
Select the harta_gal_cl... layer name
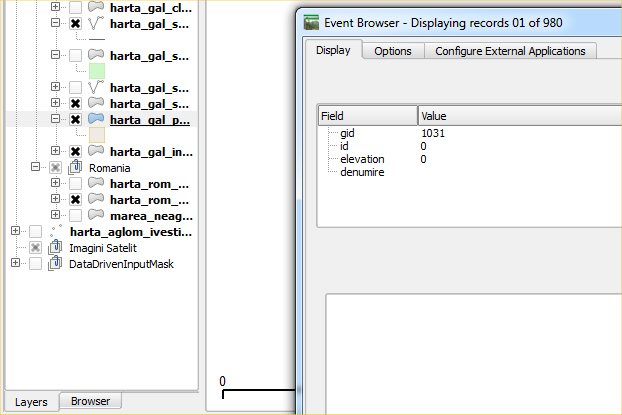151,8
